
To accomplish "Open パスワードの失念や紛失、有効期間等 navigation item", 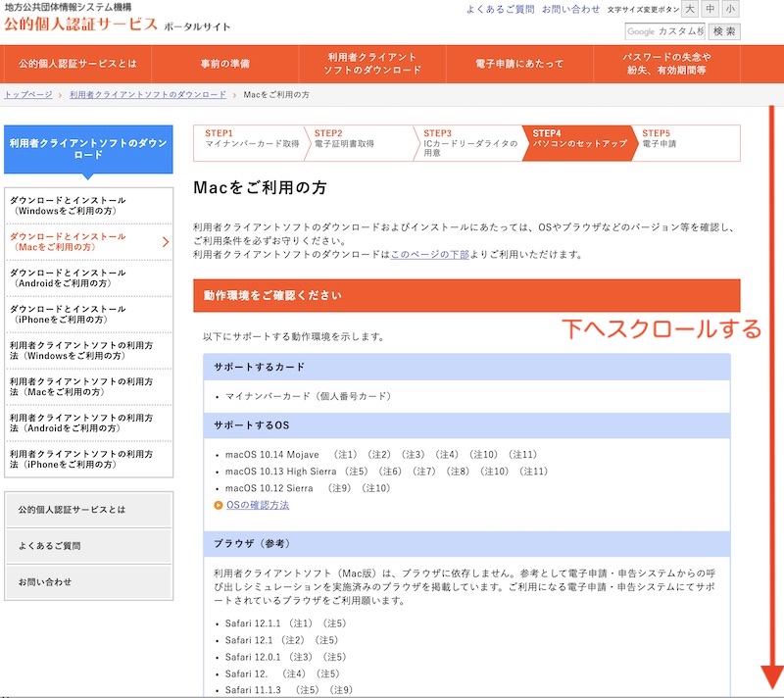I will [666, 64].
